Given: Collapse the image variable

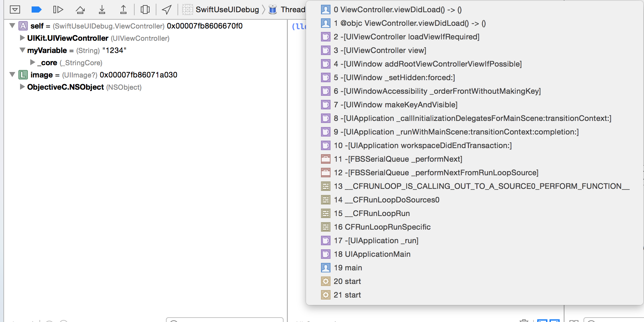Looking at the screenshot, I should [x=12, y=74].
